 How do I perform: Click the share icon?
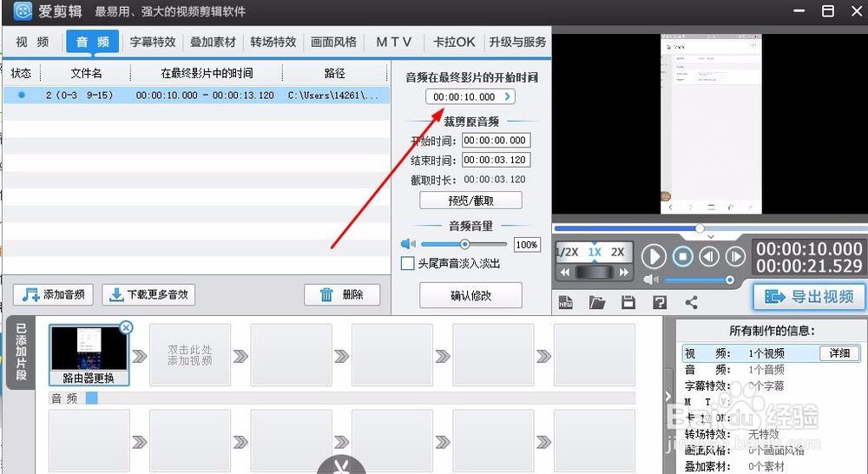click(x=691, y=302)
